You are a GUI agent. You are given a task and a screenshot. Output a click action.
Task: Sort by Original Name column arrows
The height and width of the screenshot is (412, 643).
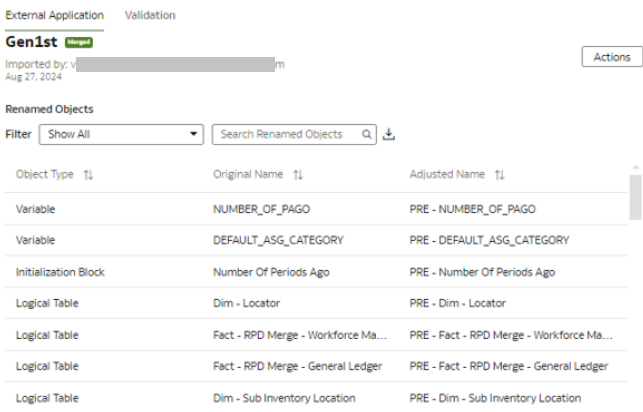tap(298, 175)
